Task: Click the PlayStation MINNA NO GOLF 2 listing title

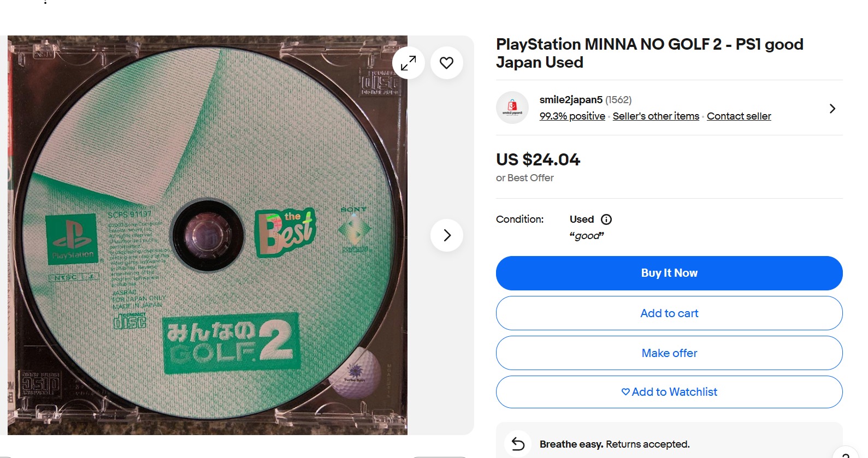Action: tap(649, 53)
